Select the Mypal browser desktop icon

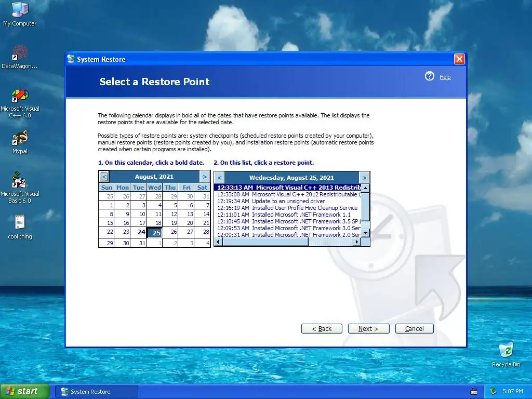coord(20,142)
